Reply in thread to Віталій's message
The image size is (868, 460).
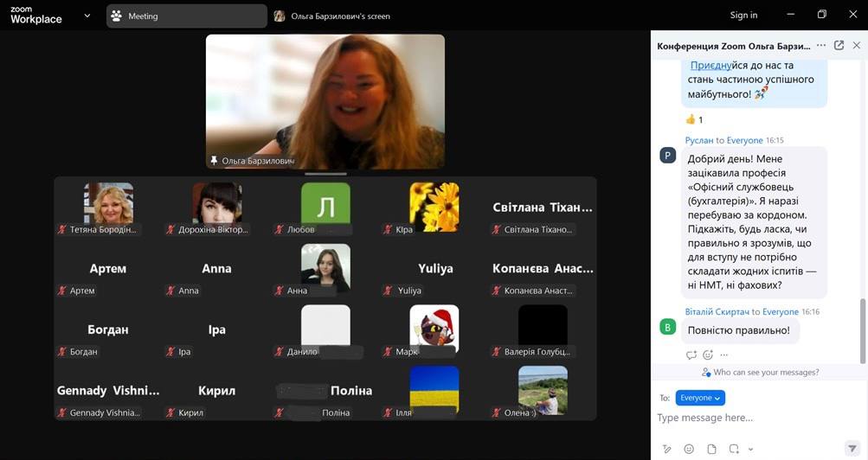click(x=691, y=355)
